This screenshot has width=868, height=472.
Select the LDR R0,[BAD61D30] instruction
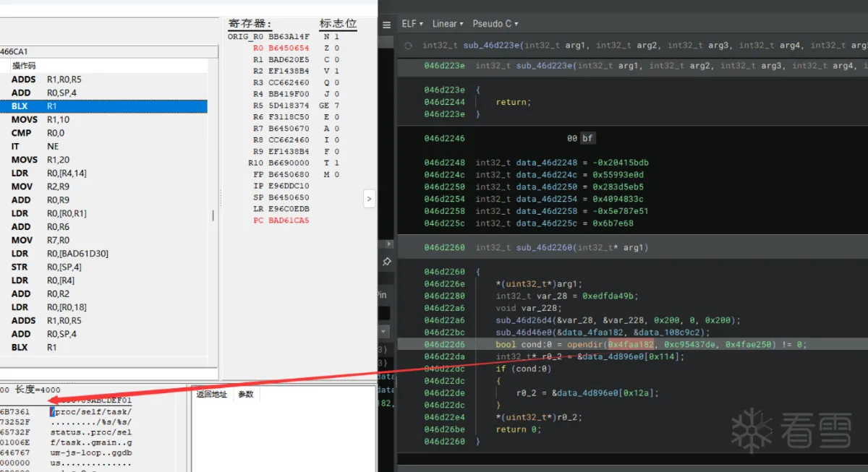point(103,253)
